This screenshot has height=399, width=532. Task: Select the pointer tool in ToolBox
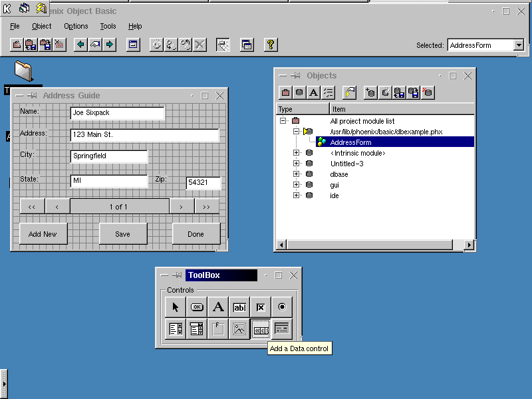click(x=176, y=307)
